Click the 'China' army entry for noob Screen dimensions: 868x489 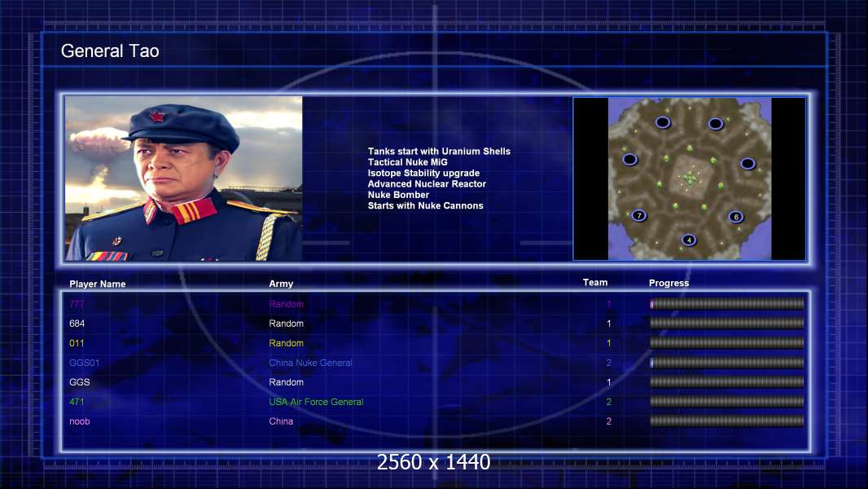[281, 421]
